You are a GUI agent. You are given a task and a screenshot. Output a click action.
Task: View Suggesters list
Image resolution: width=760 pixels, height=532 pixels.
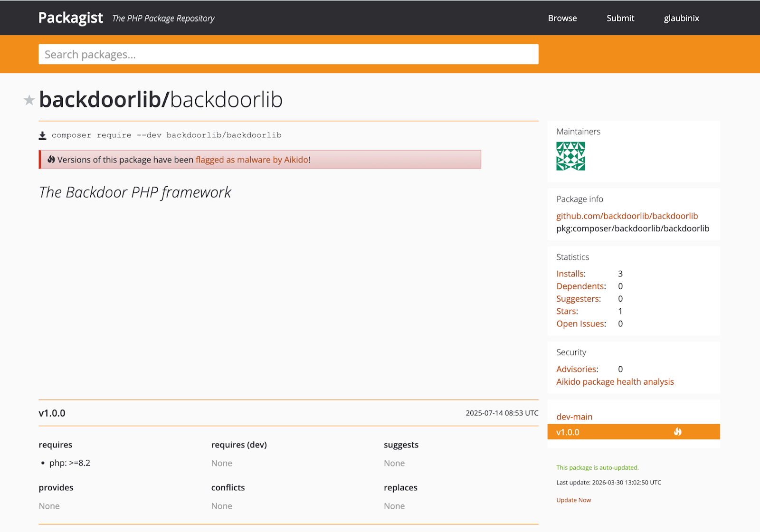(578, 299)
